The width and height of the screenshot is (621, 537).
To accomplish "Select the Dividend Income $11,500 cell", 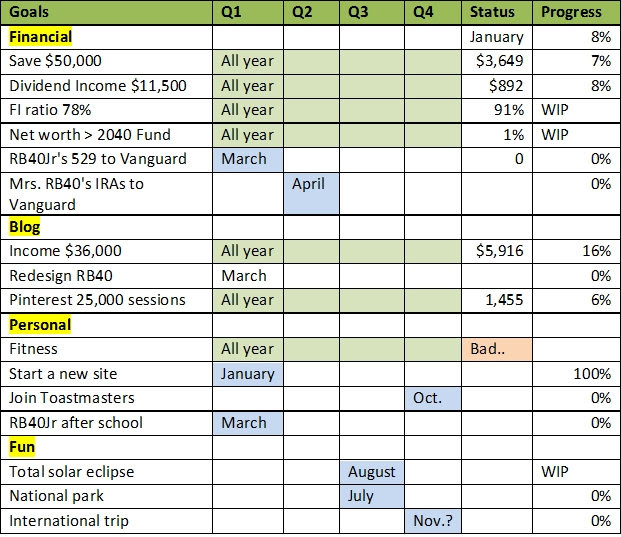I will 106,86.
